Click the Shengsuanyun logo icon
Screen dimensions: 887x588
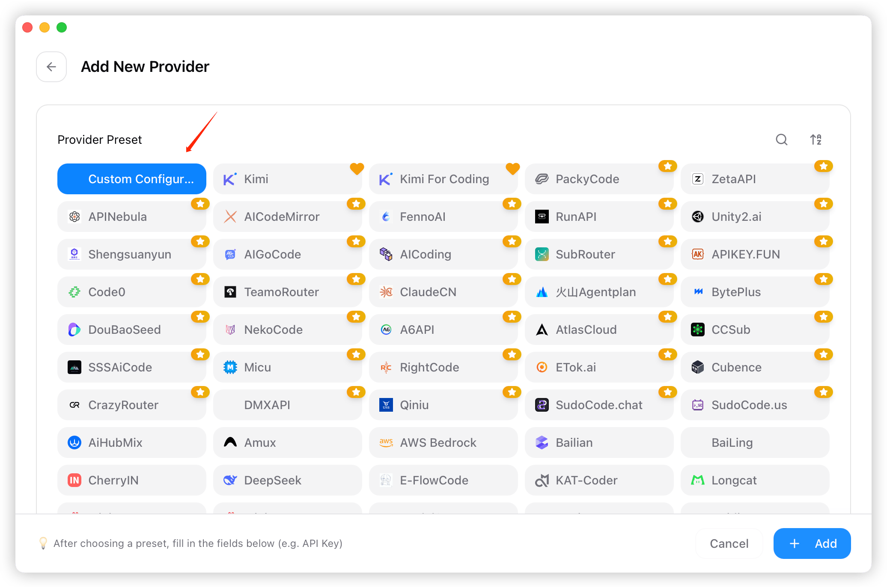(74, 254)
